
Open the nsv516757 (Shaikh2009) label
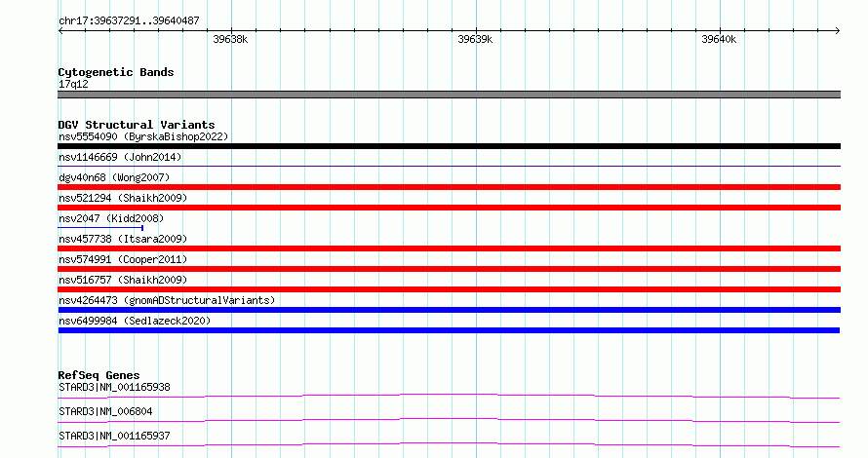coord(123,280)
